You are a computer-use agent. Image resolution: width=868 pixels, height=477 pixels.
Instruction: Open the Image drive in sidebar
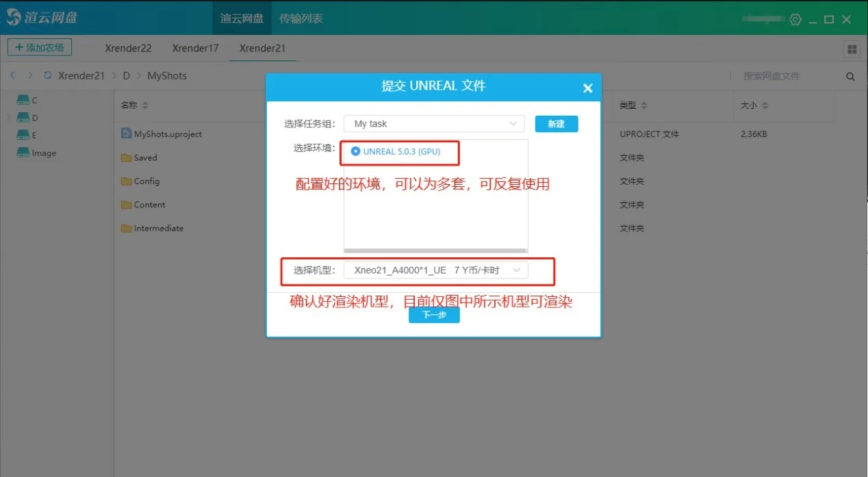pyautogui.click(x=36, y=153)
